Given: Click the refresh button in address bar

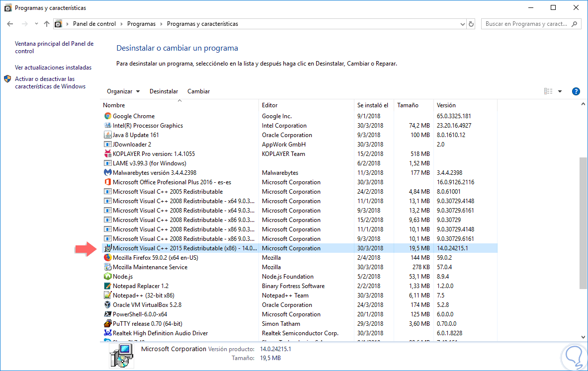Looking at the screenshot, I should [x=471, y=24].
